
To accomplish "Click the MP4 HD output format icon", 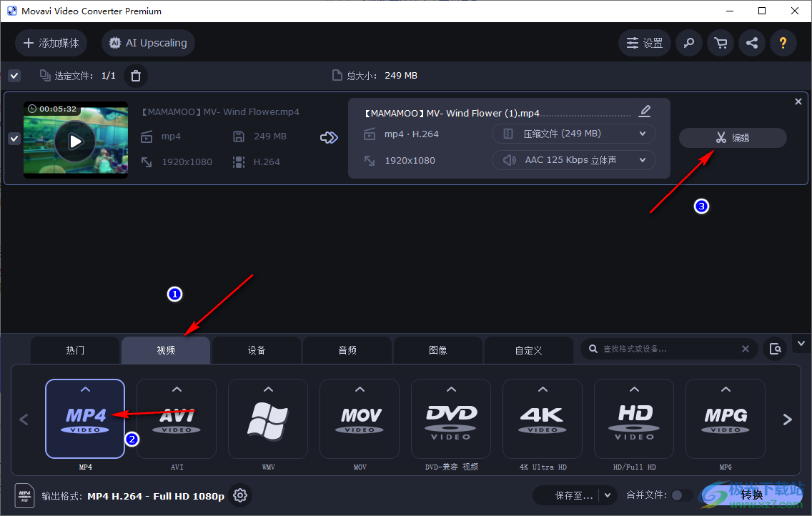I will 24,495.
